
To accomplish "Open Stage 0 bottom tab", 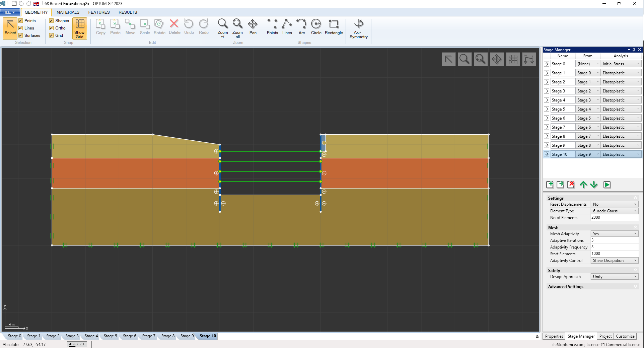I will point(14,336).
